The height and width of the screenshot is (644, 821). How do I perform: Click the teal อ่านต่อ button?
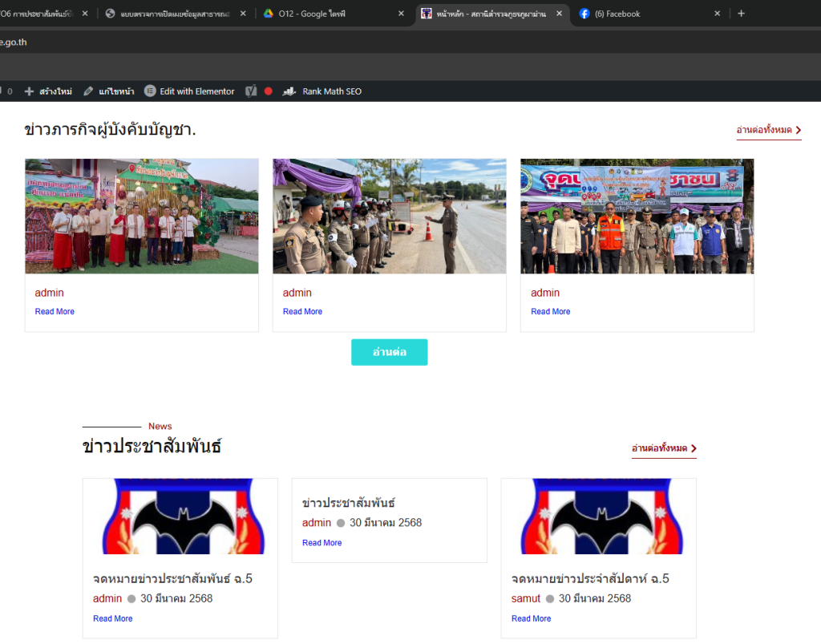pyautogui.click(x=389, y=352)
